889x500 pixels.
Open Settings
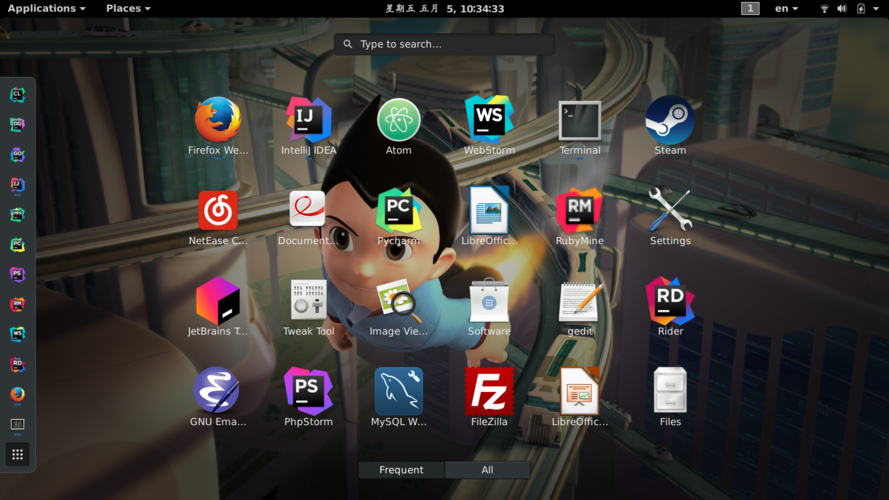(670, 209)
